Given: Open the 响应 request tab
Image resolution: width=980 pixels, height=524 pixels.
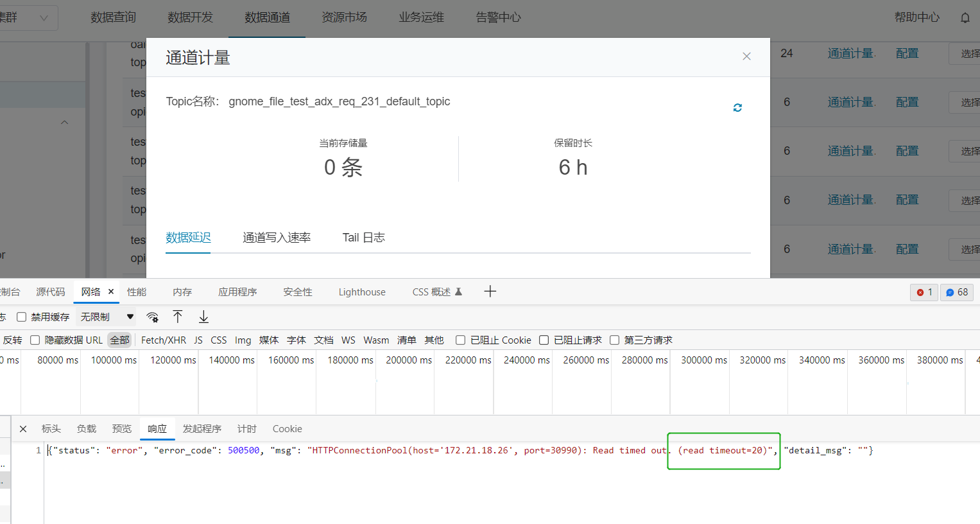Looking at the screenshot, I should 157,429.
